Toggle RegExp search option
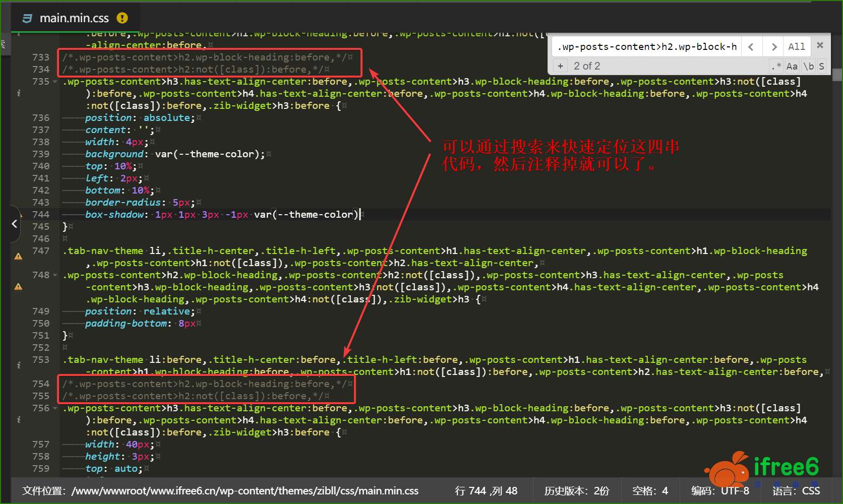Screen dimensions: 843x504 pos(776,66)
